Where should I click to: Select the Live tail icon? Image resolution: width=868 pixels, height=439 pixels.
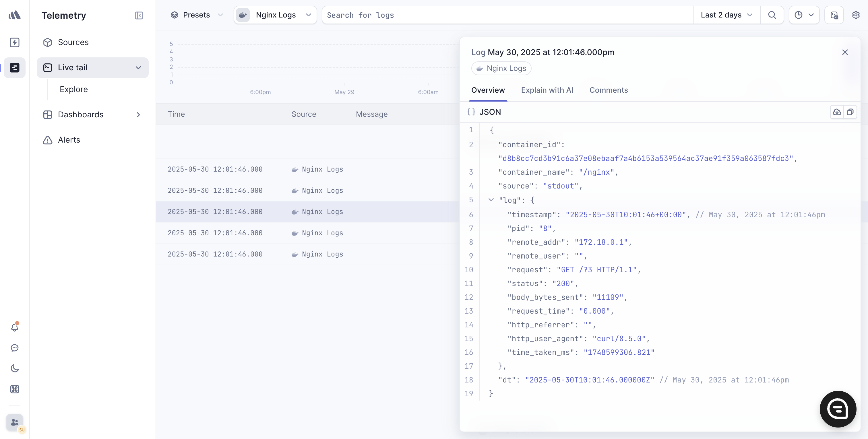(x=14, y=67)
